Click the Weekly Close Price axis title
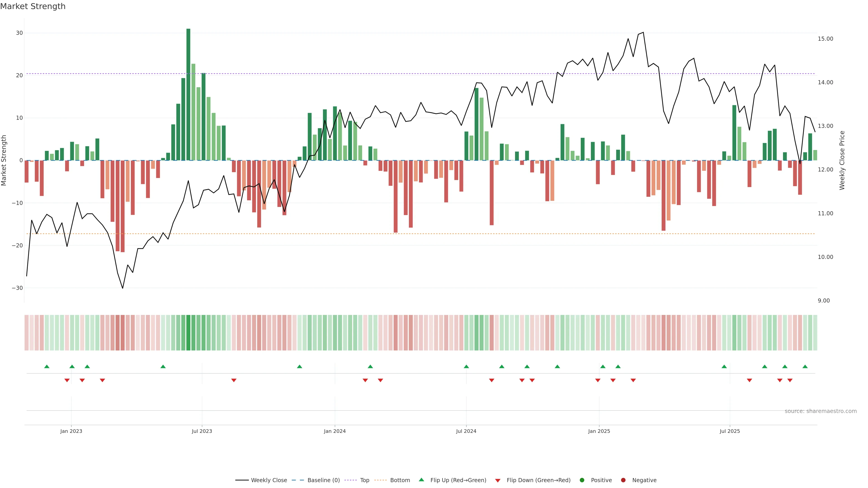Image resolution: width=868 pixels, height=488 pixels. click(842, 160)
